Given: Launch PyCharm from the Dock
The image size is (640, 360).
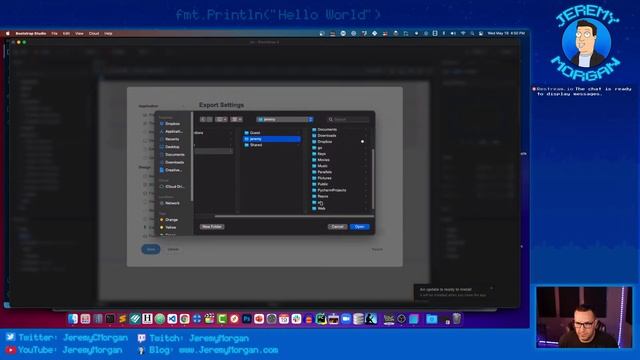Looking at the screenshot, I should point(321,319).
